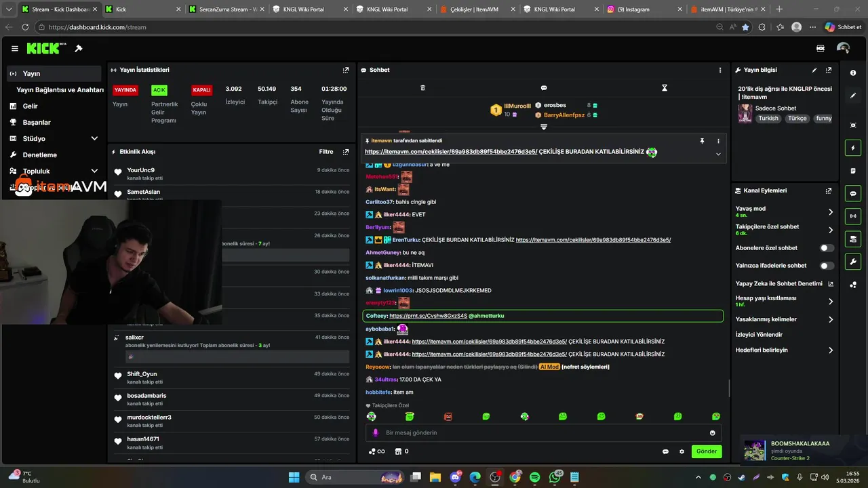The width and height of the screenshot is (868, 488).
Task: Pop out the Kanal Eylemleri panel
Action: (829, 190)
